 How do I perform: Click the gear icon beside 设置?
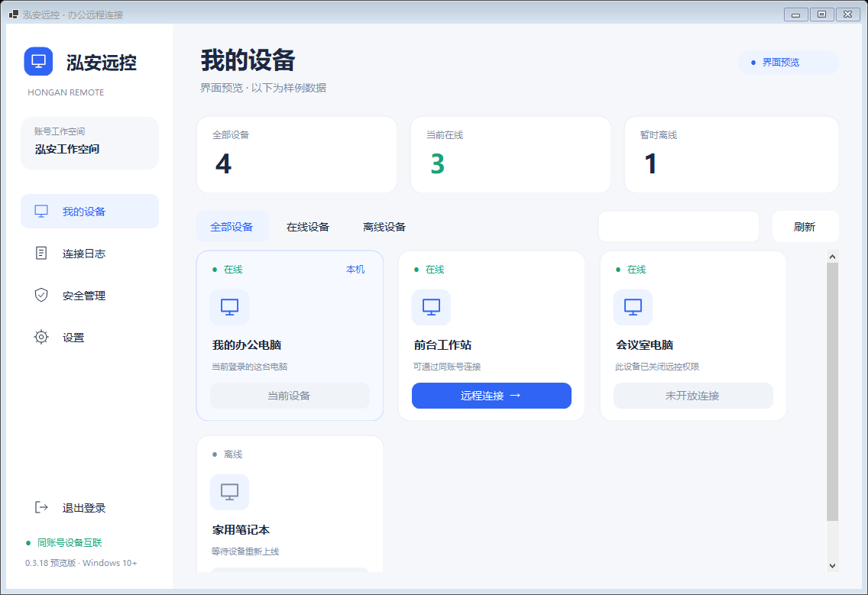click(x=41, y=337)
